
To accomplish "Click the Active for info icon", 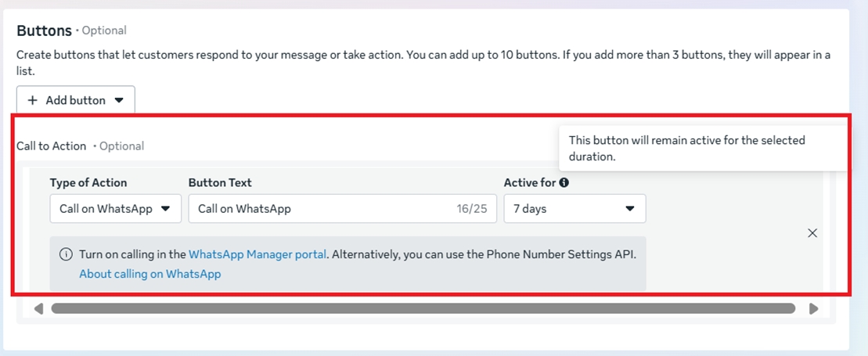I will [x=564, y=183].
